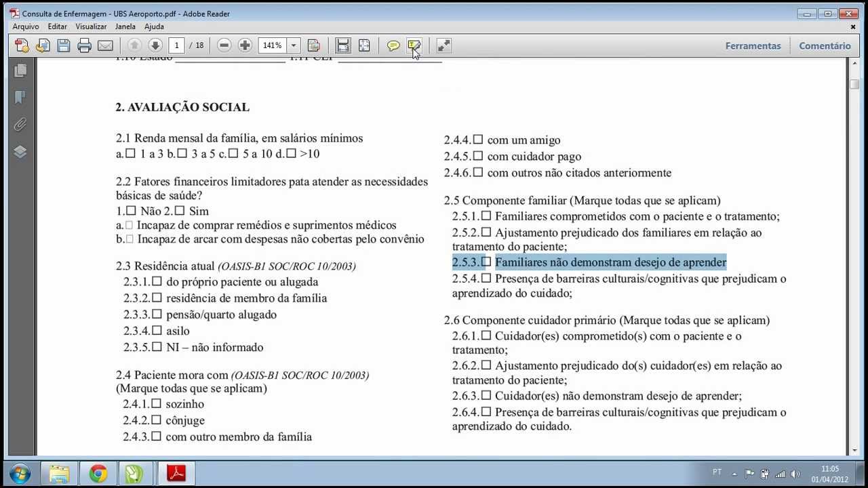Zoom out with the minus button
Viewport: 868px width, 488px height.
pos(224,45)
